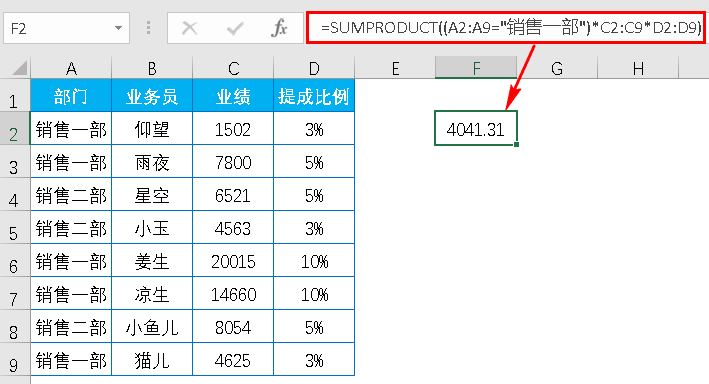Select column B header
This screenshot has height=384, width=709.
(x=152, y=68)
